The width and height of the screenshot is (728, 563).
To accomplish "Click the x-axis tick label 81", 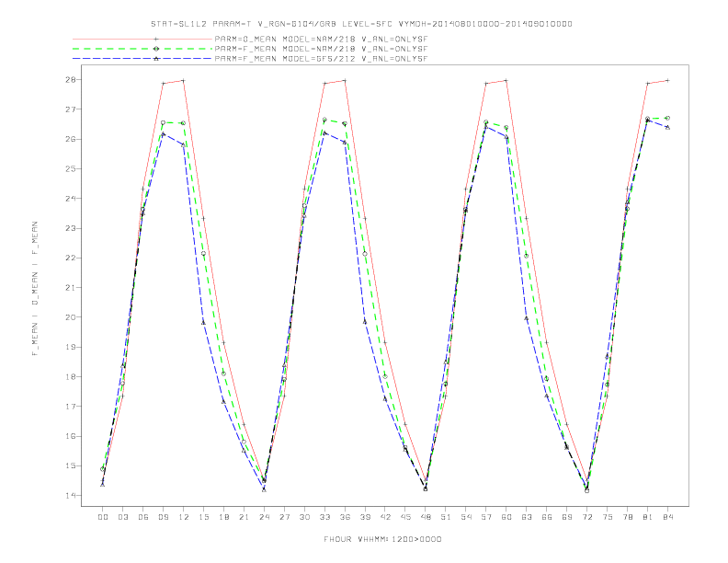I will [648, 517].
